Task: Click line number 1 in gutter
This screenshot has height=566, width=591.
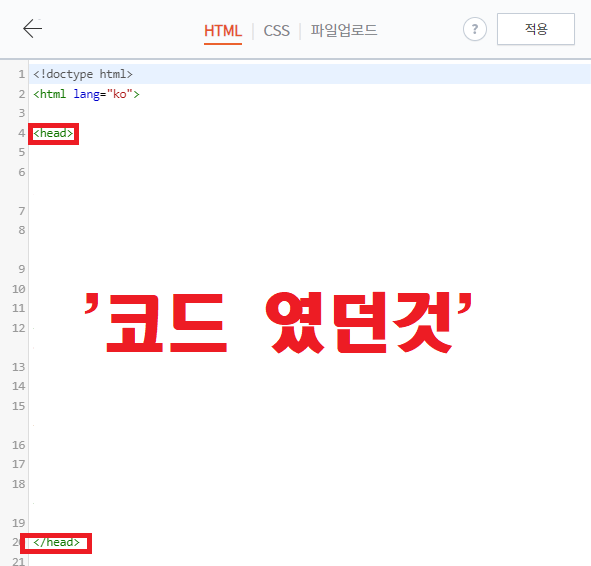Action: tap(21, 74)
